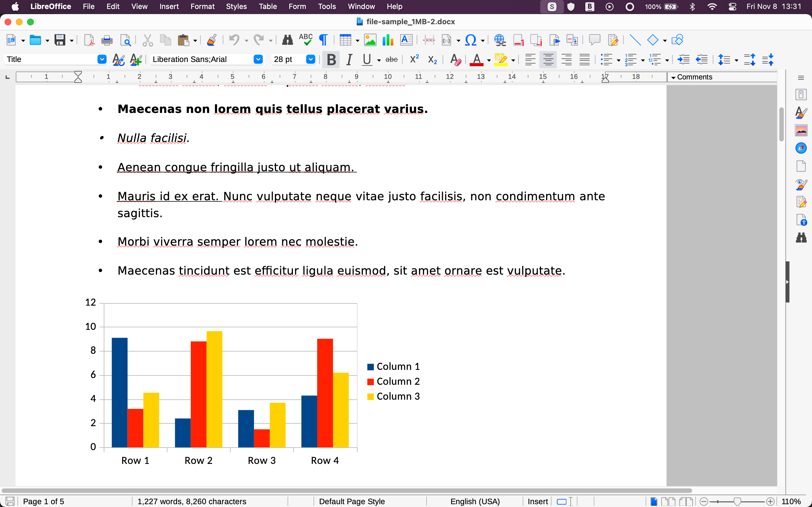Open the Table menu
Screen dimensions: 812x507
[x=267, y=6]
